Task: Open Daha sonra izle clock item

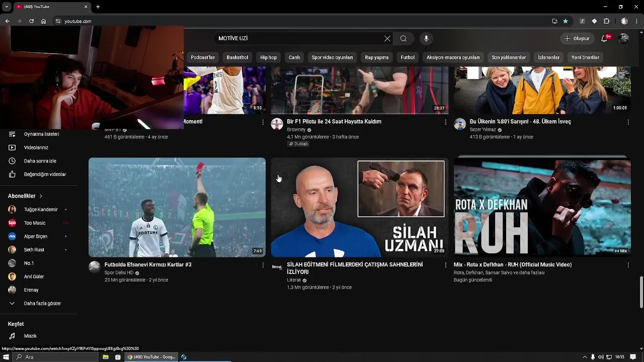Action: (39, 161)
